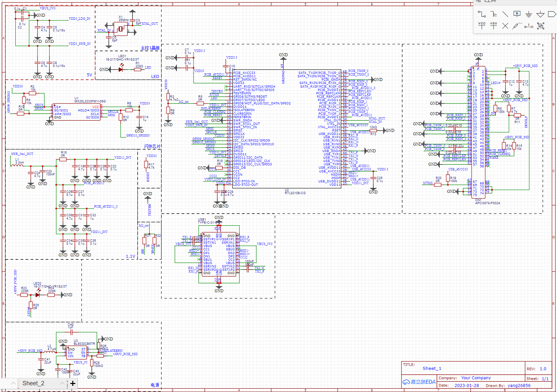Place a VCC power flag

coord(482,26)
